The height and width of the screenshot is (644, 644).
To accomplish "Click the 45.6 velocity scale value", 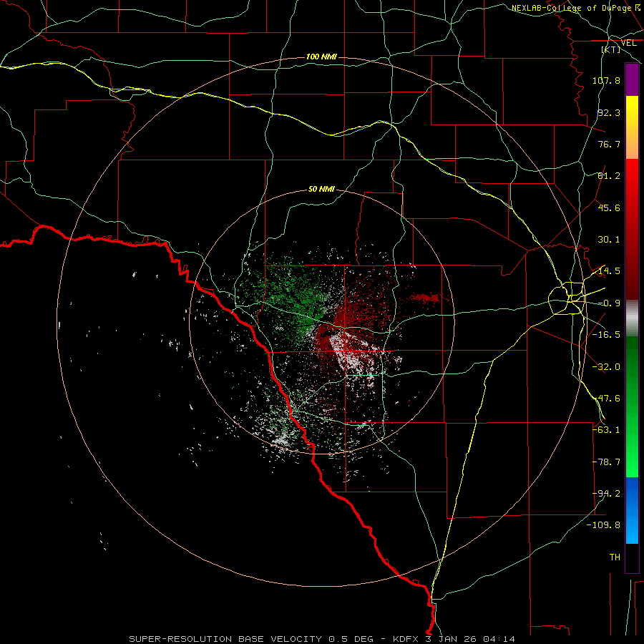I will (x=609, y=208).
